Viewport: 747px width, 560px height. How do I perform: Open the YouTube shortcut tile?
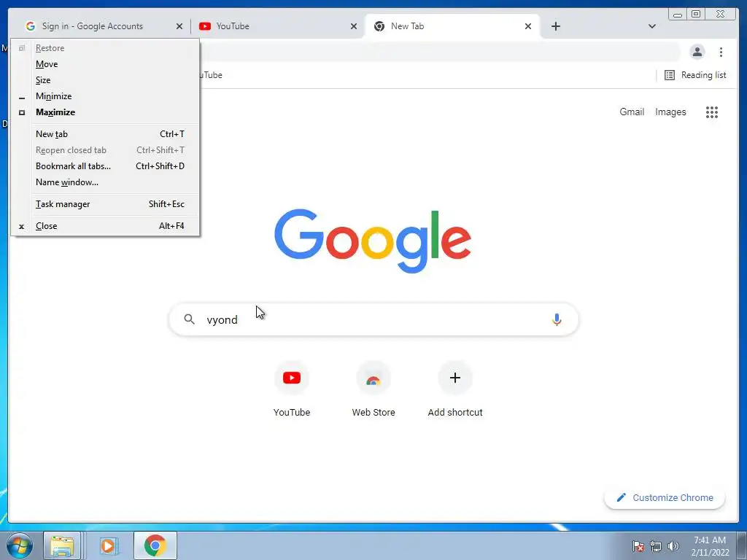(x=292, y=389)
